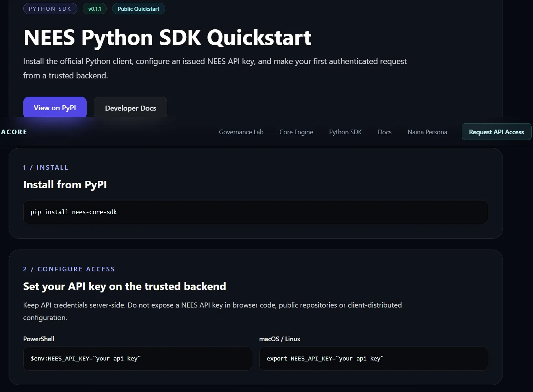Open the Developer Docs button
The width and height of the screenshot is (533, 392).
(x=130, y=108)
